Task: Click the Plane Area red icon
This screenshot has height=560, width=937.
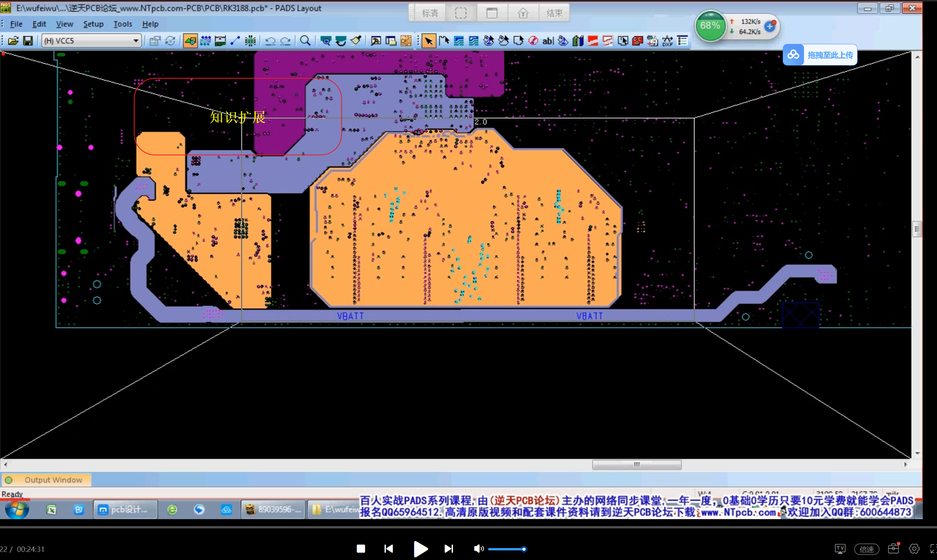Action: click(593, 40)
